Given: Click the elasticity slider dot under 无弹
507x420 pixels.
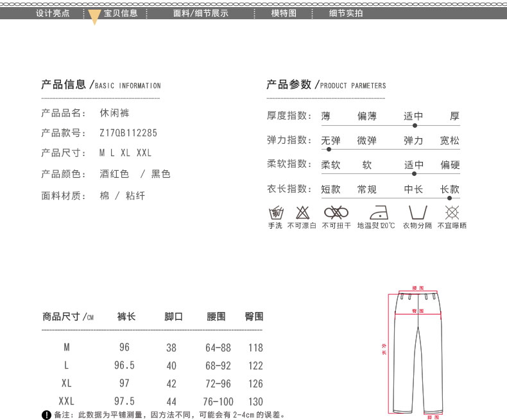Looking at the screenshot, I should (x=329, y=149).
